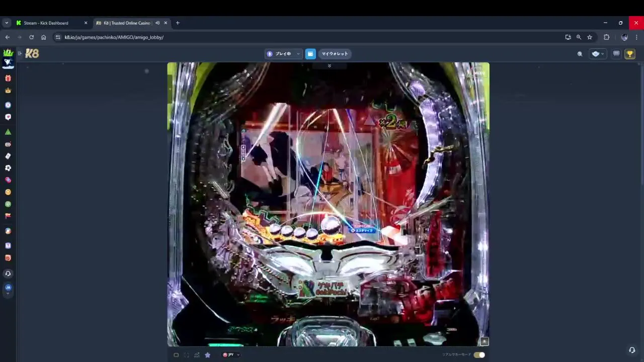Click the small corner icon on the game screen
Viewport: 644px width, 362px height.
click(x=484, y=341)
